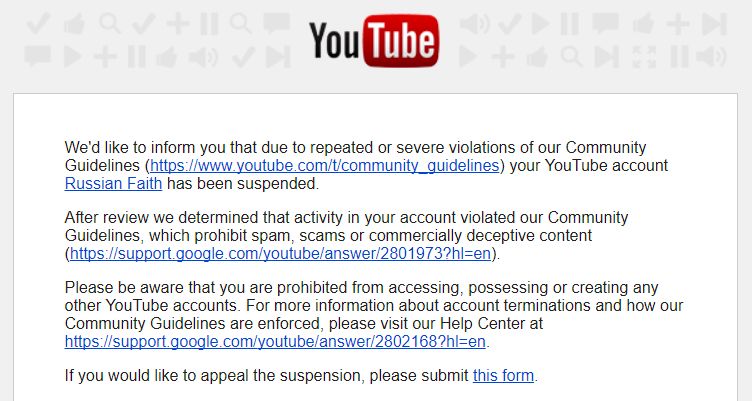Click skip-next icon beside the fullscreen icon
The width and height of the screenshot is (752, 401).
coord(607,57)
